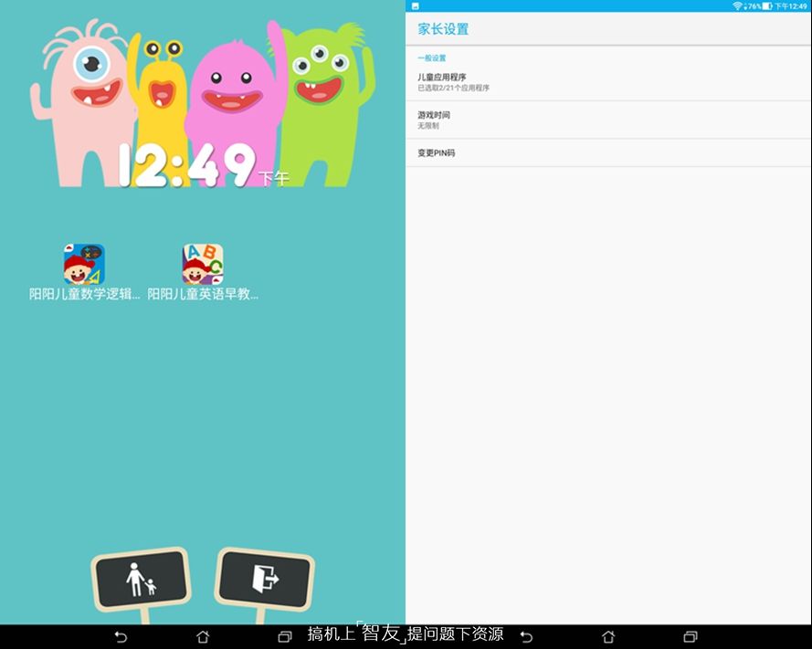Open recent apps under the kids home screen

(284, 636)
